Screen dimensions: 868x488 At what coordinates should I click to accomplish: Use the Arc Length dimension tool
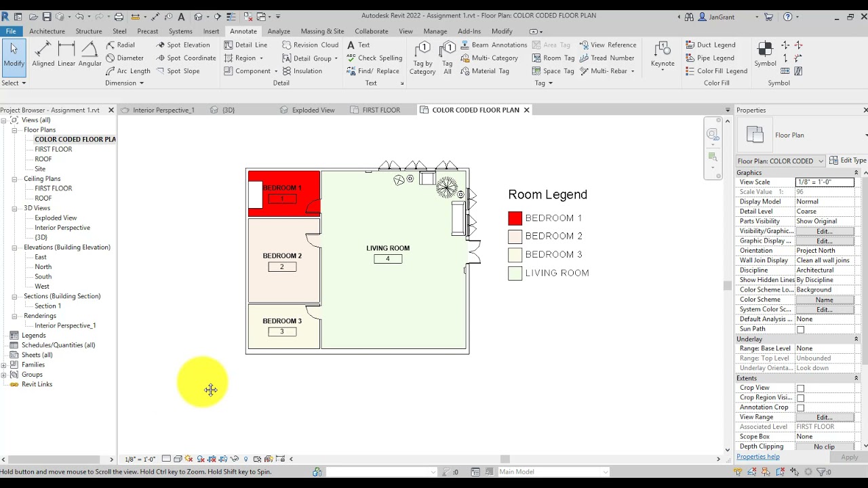click(x=127, y=70)
